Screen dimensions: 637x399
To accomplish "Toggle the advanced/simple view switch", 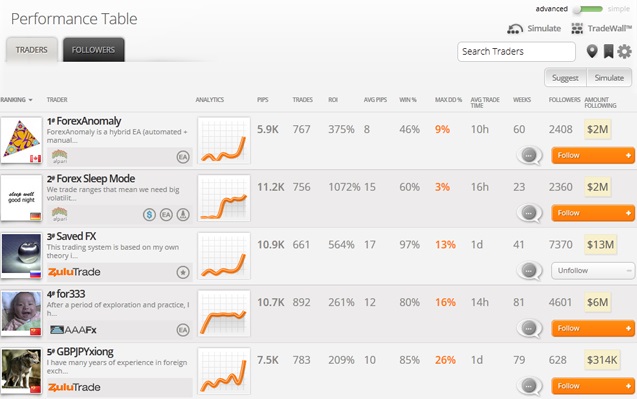I will pos(588,9).
